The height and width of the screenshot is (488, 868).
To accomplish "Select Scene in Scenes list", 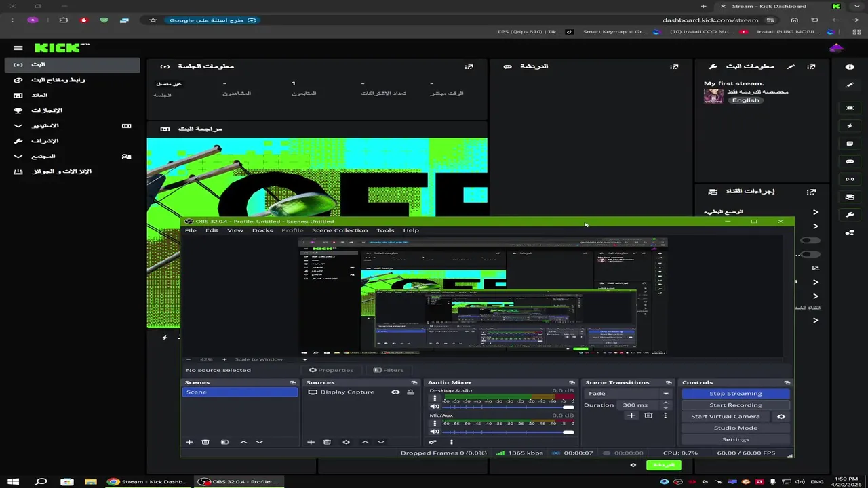I will coord(240,392).
